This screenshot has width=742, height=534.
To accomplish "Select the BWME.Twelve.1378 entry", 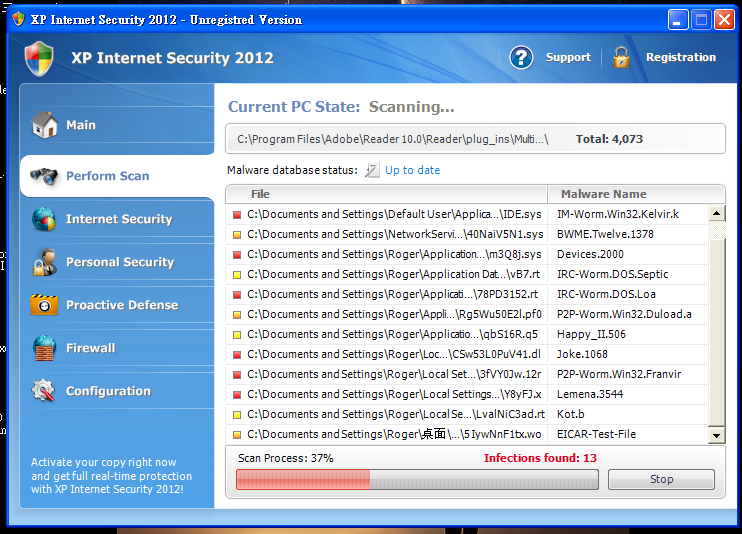I will [x=605, y=234].
